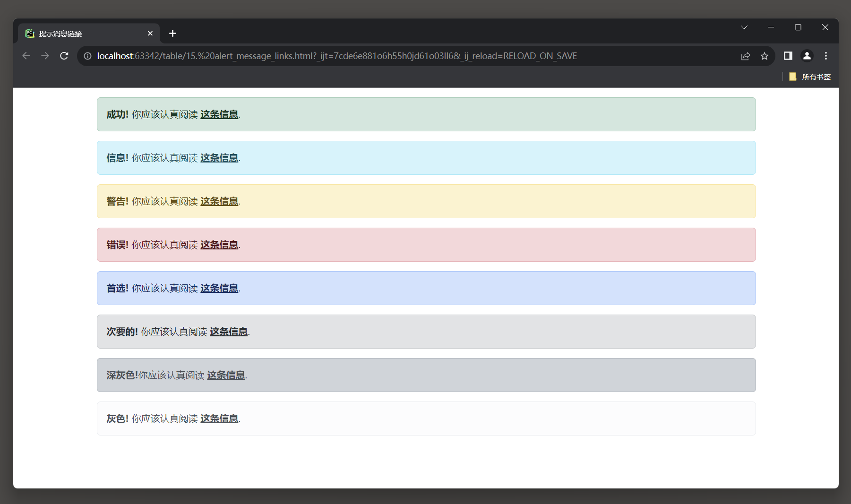
Task: Click the bold 信息! label
Action: click(x=117, y=158)
